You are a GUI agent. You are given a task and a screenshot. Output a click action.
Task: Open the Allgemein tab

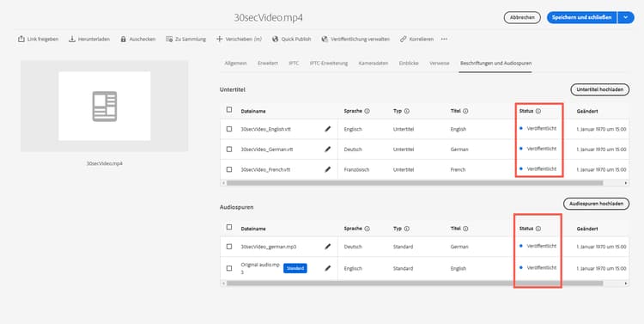235,64
